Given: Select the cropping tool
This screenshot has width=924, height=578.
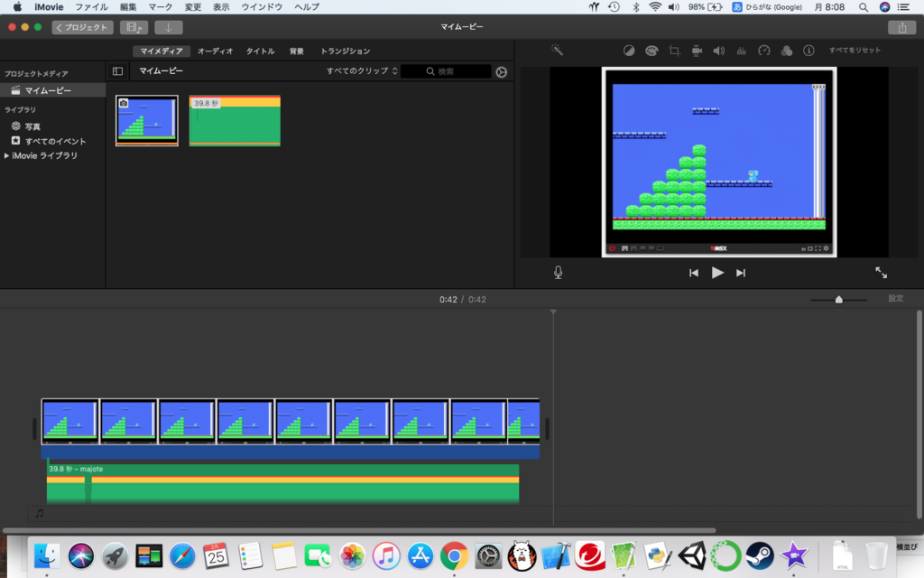Looking at the screenshot, I should click(x=674, y=51).
